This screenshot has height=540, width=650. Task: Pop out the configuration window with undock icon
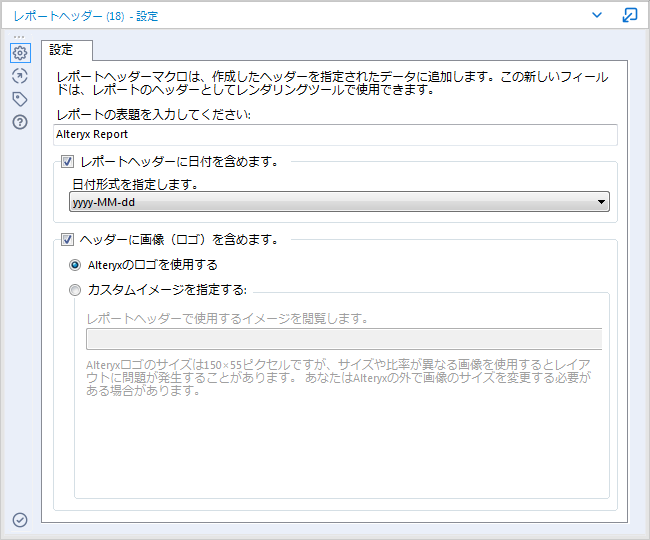coord(630,15)
